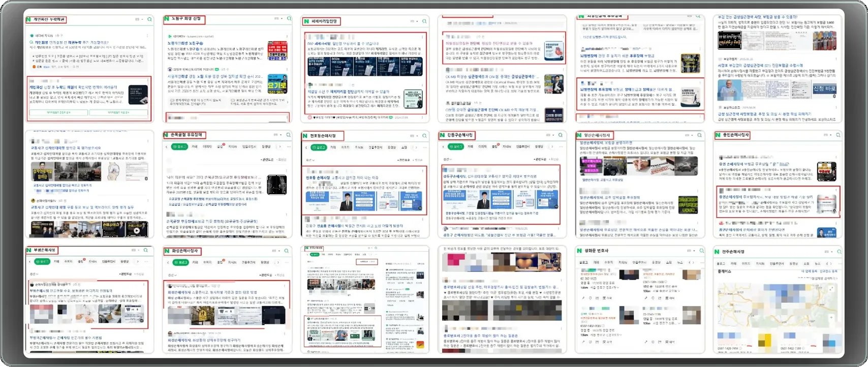
Task: Click the search icon in 화성손해사정사 card
Action: tap(286, 251)
